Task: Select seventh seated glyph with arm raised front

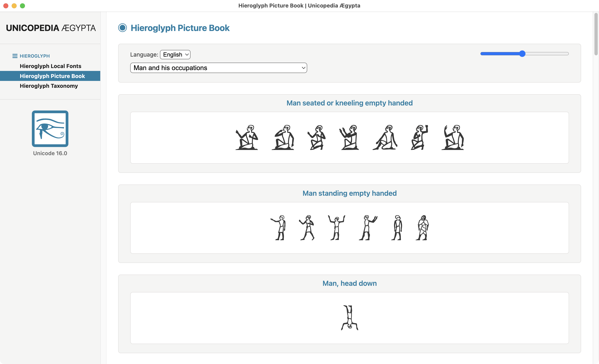Action: 453,137
